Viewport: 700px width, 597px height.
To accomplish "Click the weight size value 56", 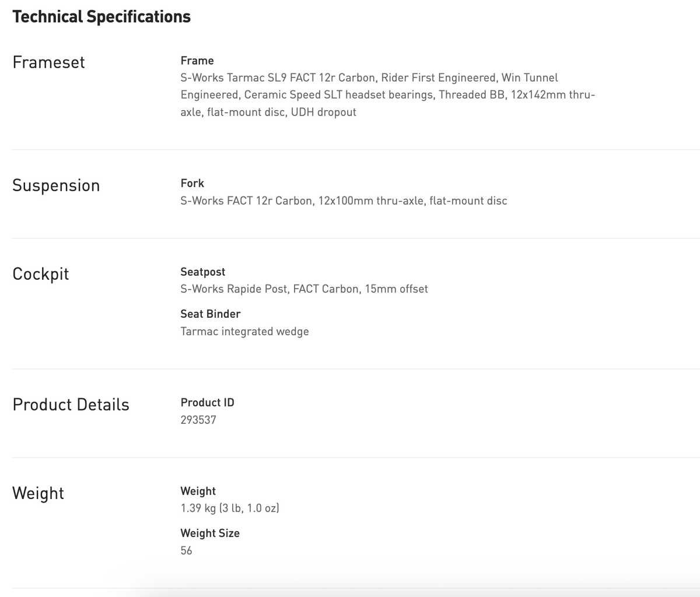I will [x=186, y=550].
